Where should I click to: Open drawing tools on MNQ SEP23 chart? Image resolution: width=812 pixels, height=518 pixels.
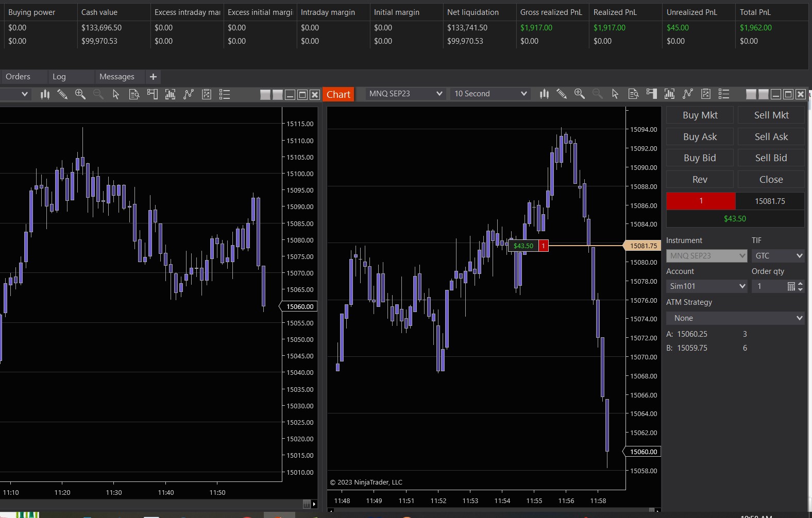coord(562,94)
